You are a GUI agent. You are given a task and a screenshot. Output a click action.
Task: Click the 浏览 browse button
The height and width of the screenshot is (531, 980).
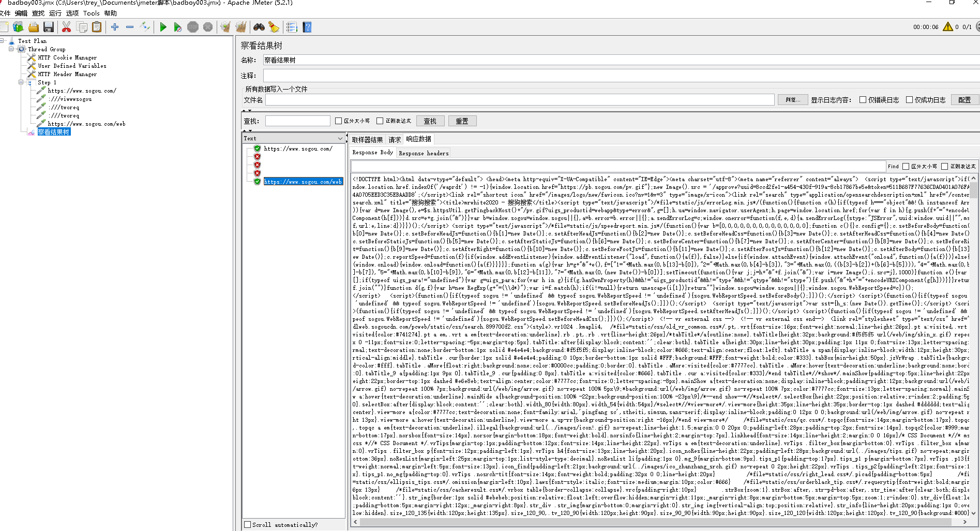(793, 100)
